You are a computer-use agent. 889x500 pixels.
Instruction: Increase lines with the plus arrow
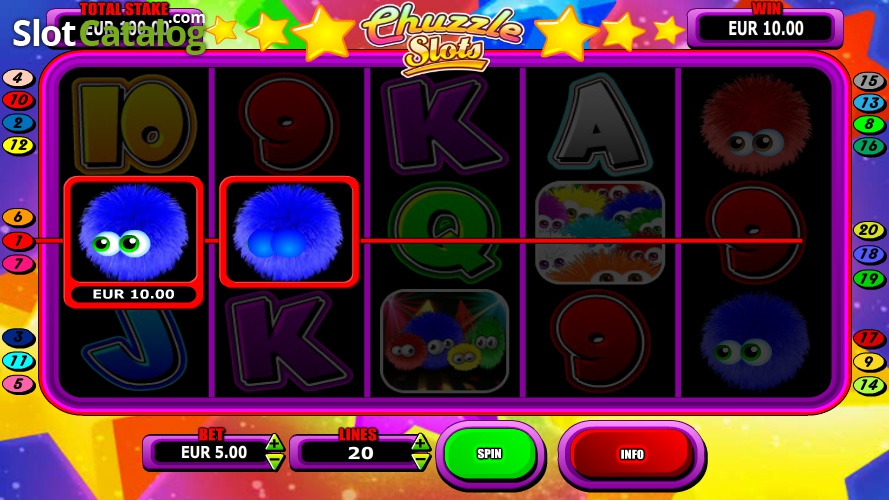(421, 442)
